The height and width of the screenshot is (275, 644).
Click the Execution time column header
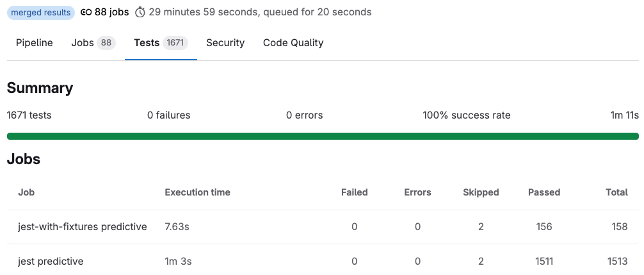(197, 192)
